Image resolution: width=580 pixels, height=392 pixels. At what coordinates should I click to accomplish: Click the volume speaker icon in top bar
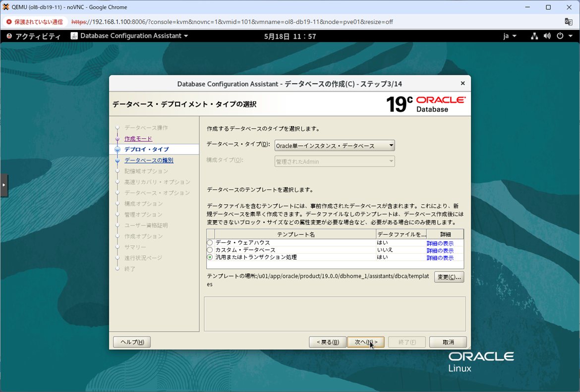point(547,36)
